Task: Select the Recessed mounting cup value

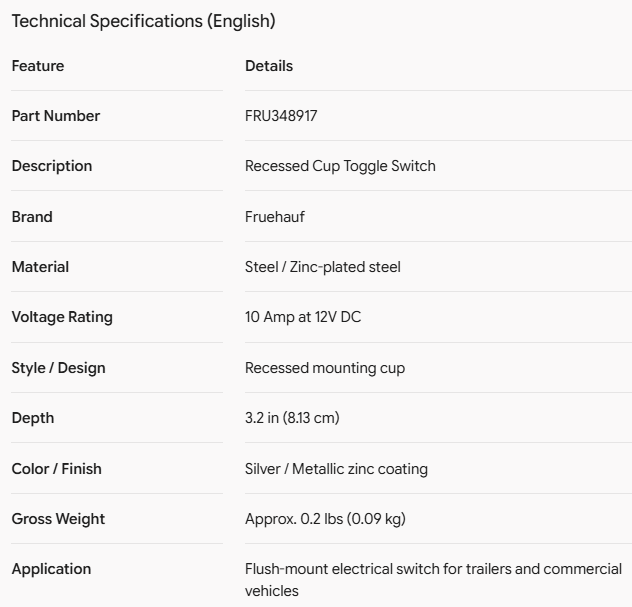Action: click(325, 368)
